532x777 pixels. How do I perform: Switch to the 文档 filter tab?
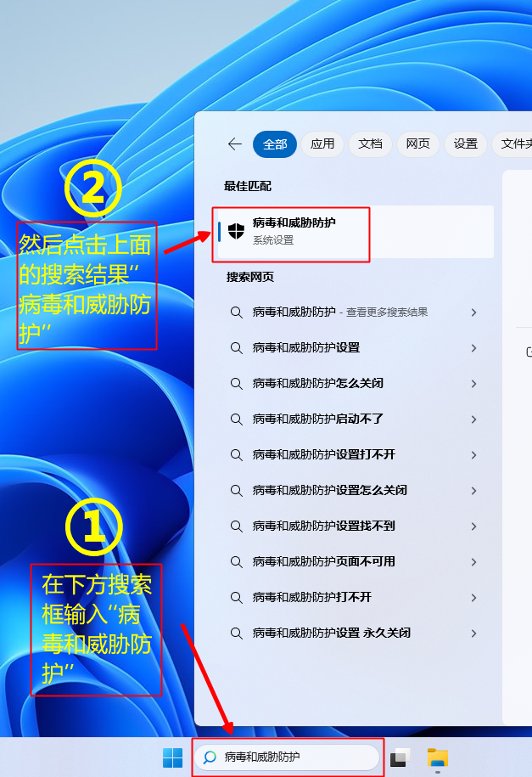370,144
